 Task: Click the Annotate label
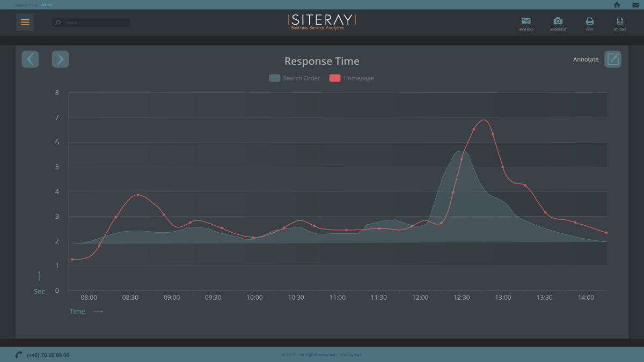(586, 60)
